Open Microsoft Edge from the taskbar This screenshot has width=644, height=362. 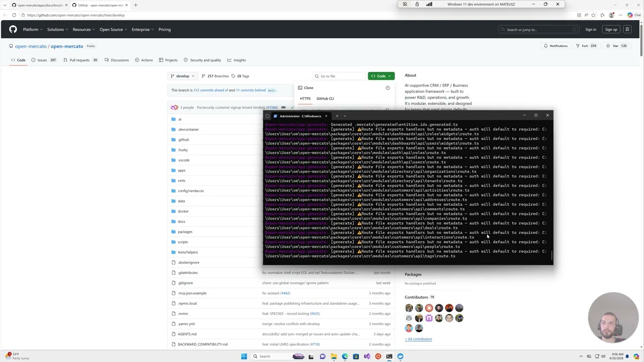click(345, 356)
